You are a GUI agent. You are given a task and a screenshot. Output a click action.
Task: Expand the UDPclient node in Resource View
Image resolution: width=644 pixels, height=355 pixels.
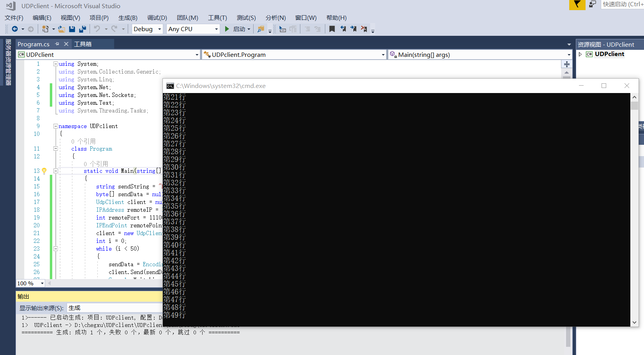pos(580,54)
